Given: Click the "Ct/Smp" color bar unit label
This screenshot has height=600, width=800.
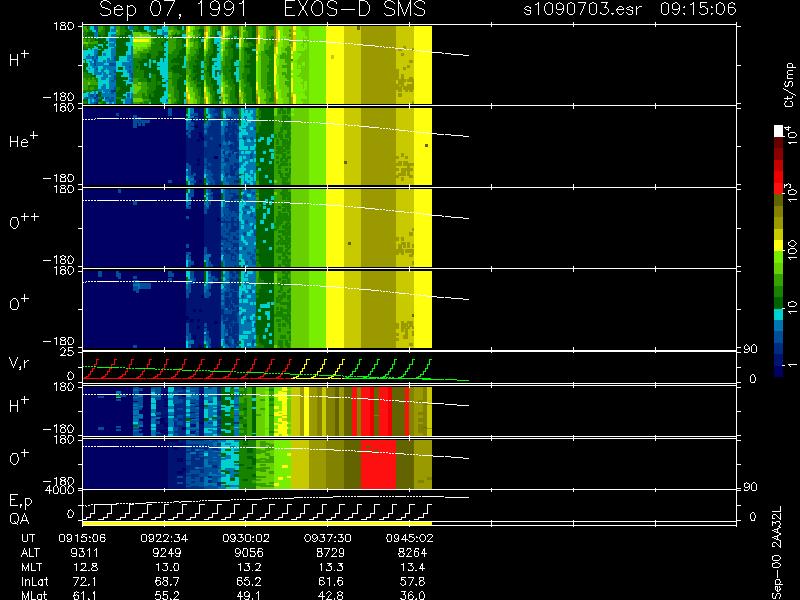Looking at the screenshot, I should point(789,85).
